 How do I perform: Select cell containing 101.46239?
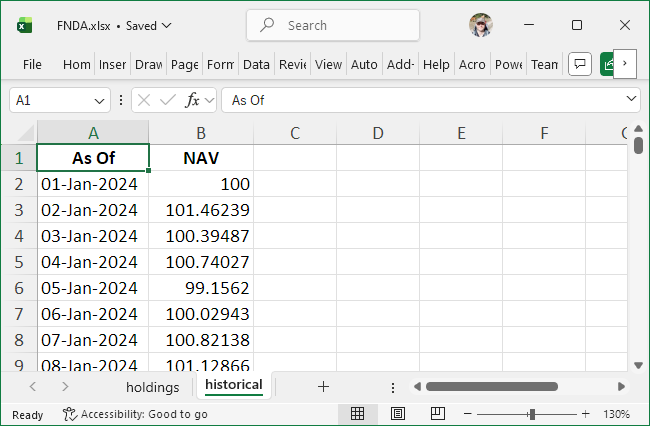pyautogui.click(x=201, y=210)
